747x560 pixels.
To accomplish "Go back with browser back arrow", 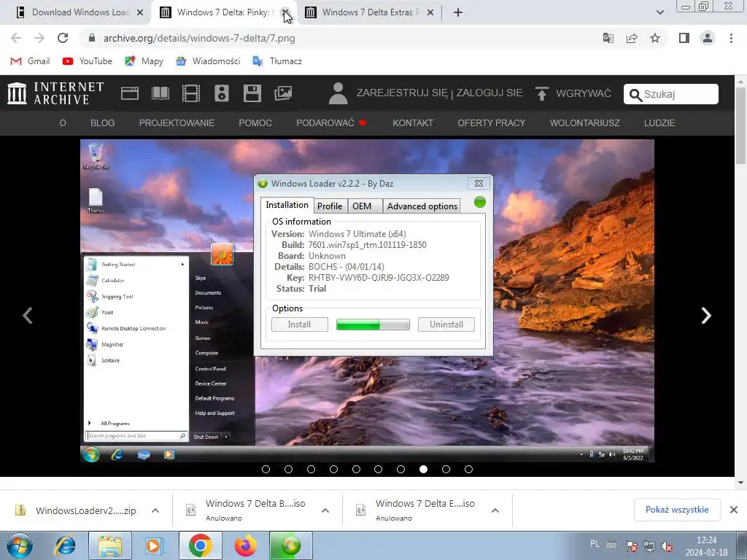I will click(x=16, y=38).
